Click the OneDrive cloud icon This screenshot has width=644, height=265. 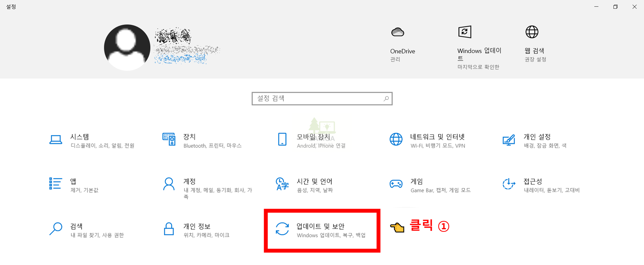point(398,32)
